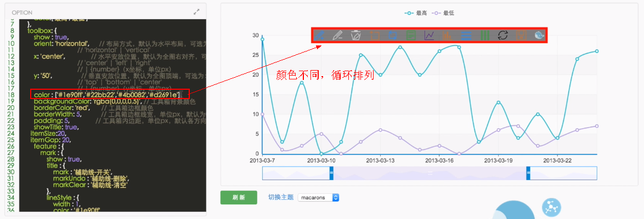Screen dimensions: 644x219
Task: Switch to line chart type icon
Action: (x=429, y=35)
